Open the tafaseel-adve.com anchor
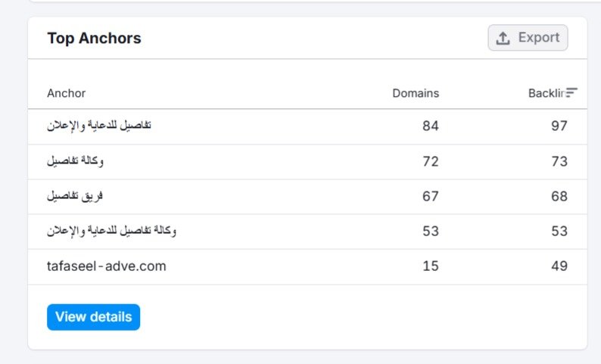This screenshot has height=364, width=601. pos(107,266)
